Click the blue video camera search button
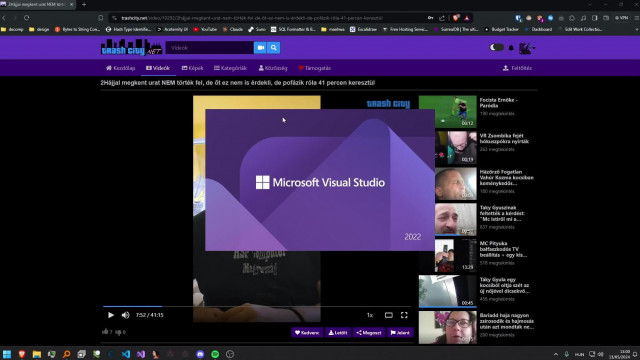The image size is (640, 360). 260,48
